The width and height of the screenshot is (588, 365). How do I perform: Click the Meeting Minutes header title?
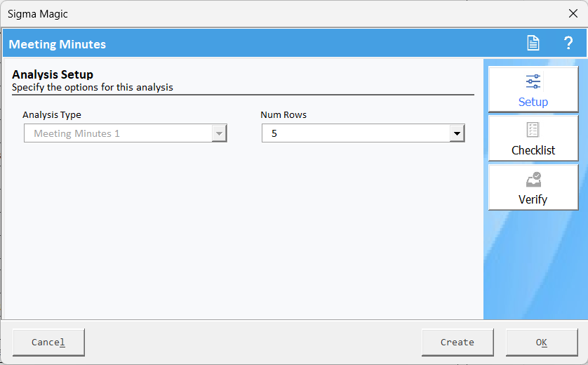click(x=58, y=44)
